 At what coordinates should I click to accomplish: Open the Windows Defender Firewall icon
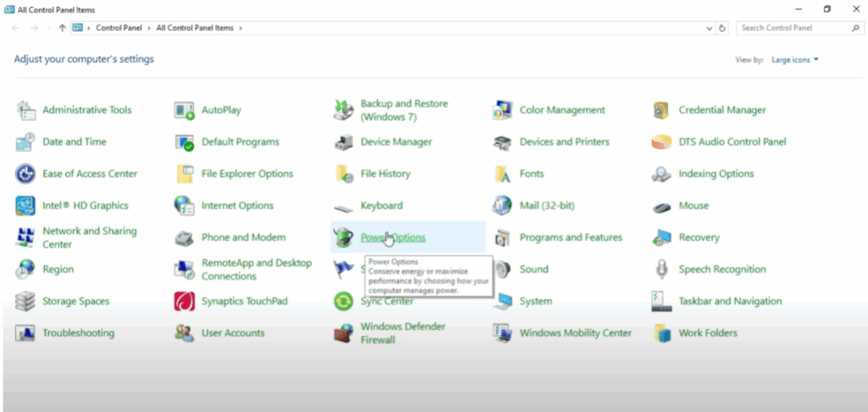343,333
